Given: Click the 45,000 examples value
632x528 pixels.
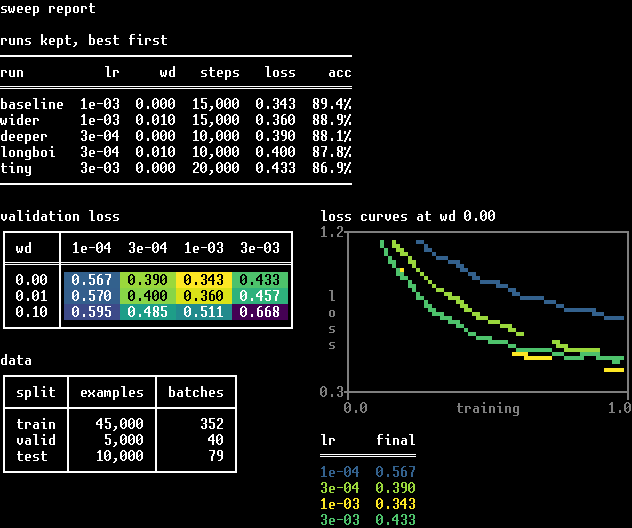Looking at the screenshot, I should tap(120, 424).
